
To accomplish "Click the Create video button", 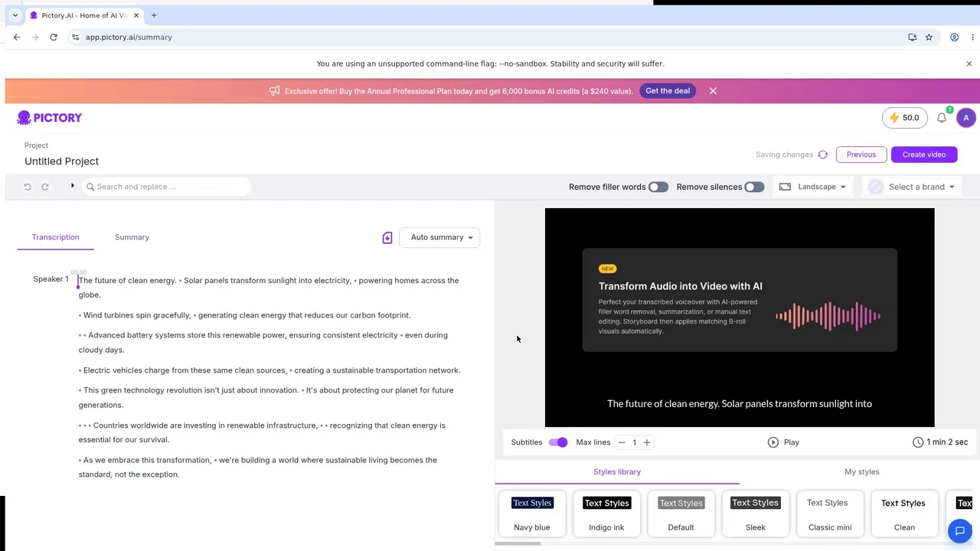I will pyautogui.click(x=924, y=155).
